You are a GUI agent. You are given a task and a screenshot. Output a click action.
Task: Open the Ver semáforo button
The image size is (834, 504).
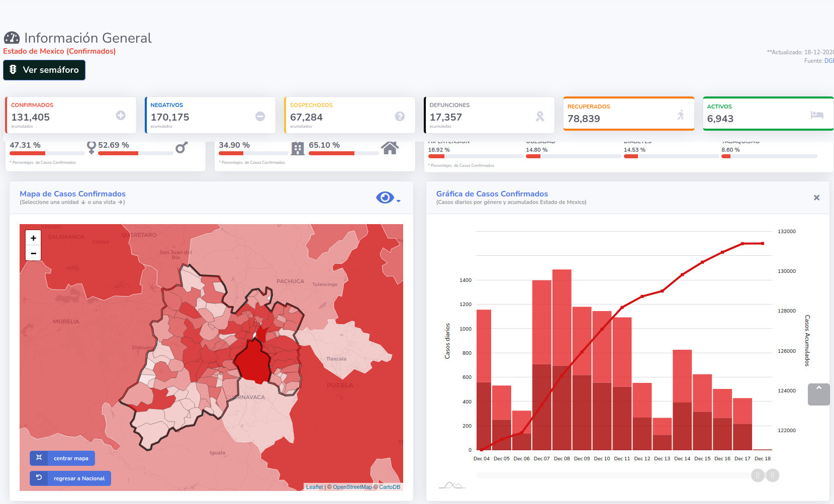pyautogui.click(x=44, y=70)
